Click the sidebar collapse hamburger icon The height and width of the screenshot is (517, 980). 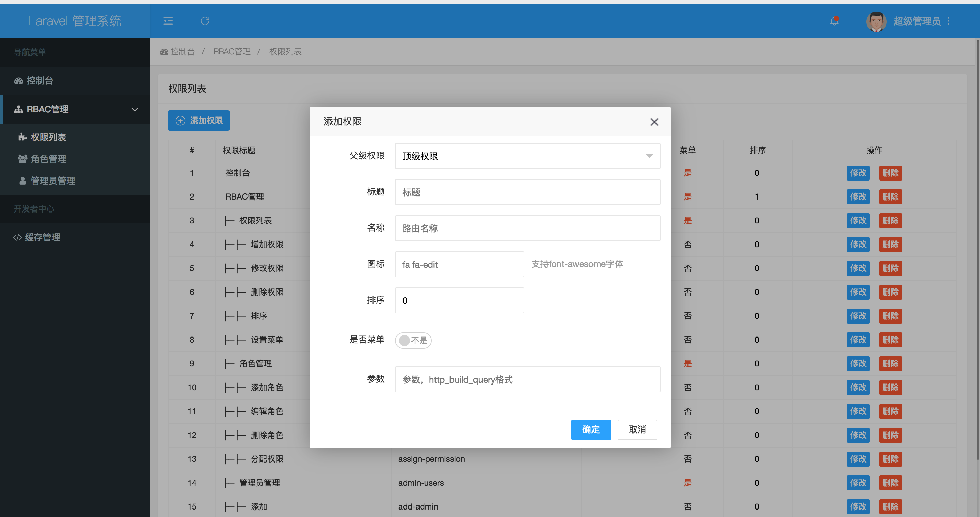click(x=168, y=21)
